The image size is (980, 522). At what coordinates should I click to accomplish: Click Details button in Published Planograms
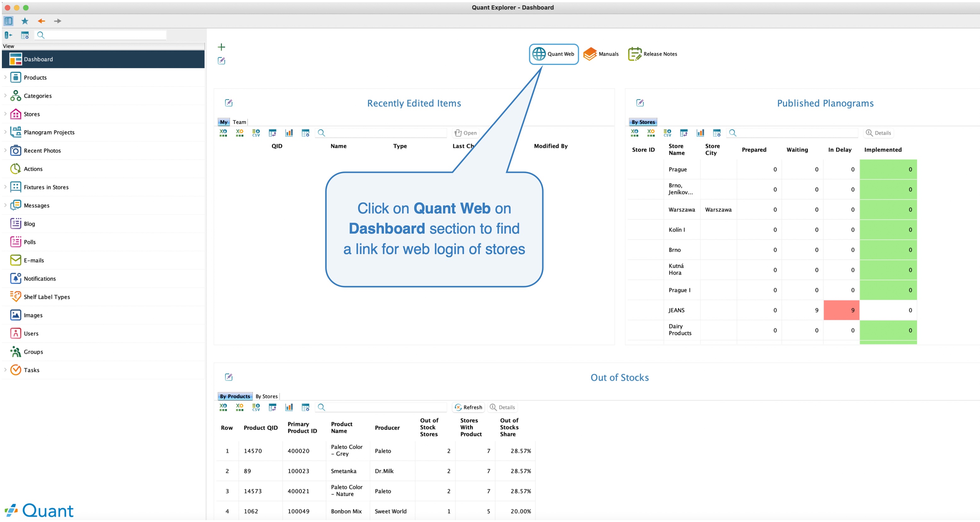pos(878,133)
